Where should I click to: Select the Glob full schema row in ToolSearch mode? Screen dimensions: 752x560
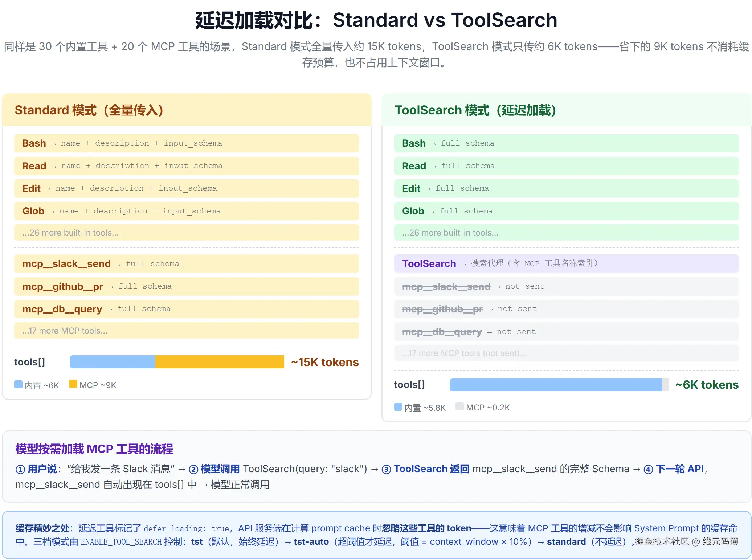click(x=565, y=211)
